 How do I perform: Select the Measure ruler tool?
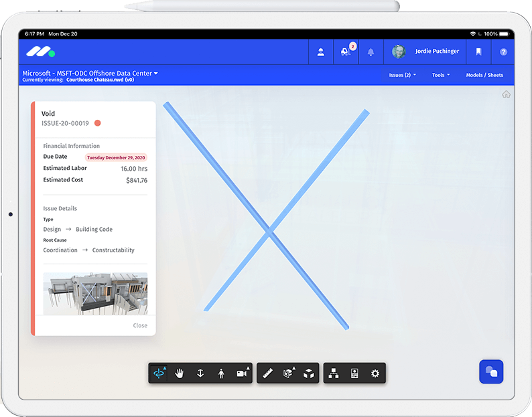268,373
